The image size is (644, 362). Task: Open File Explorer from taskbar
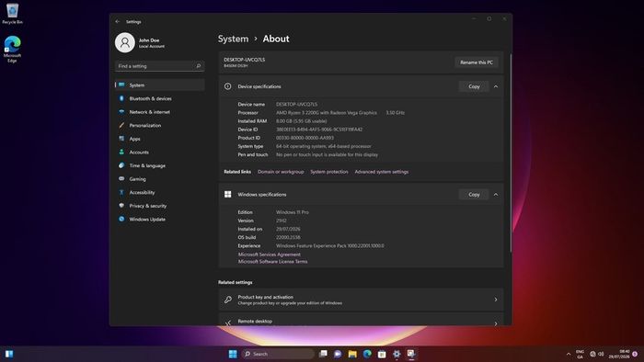click(x=352, y=354)
